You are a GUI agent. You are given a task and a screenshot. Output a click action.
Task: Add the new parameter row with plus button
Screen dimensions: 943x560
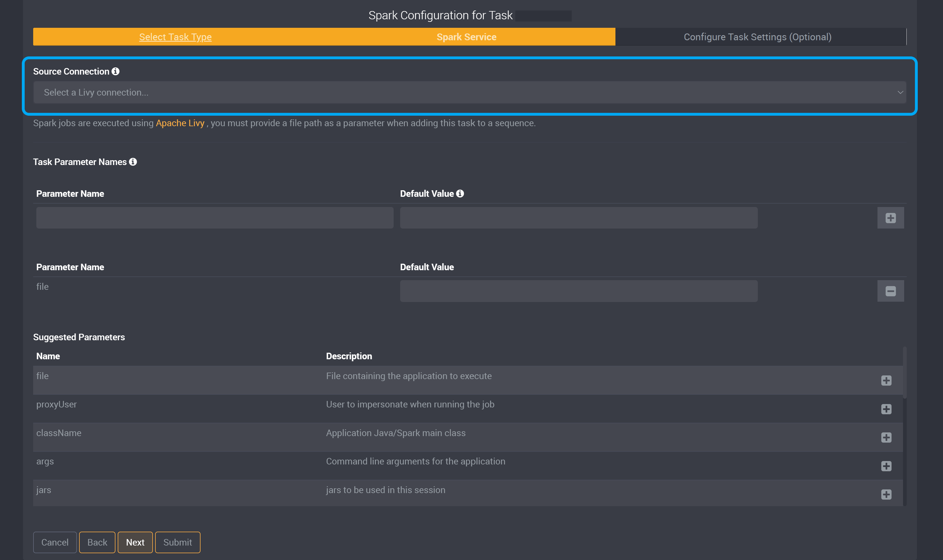point(890,218)
